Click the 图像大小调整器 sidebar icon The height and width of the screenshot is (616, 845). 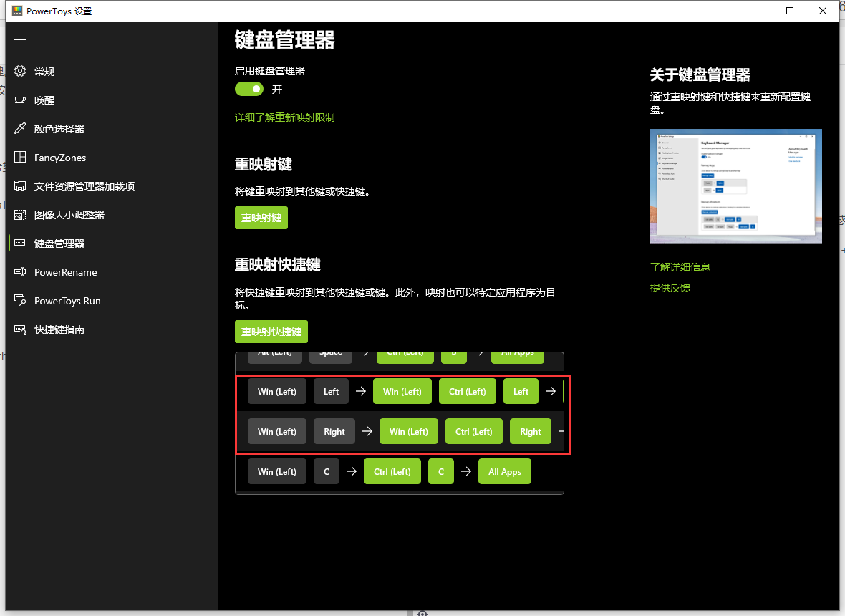(20, 214)
